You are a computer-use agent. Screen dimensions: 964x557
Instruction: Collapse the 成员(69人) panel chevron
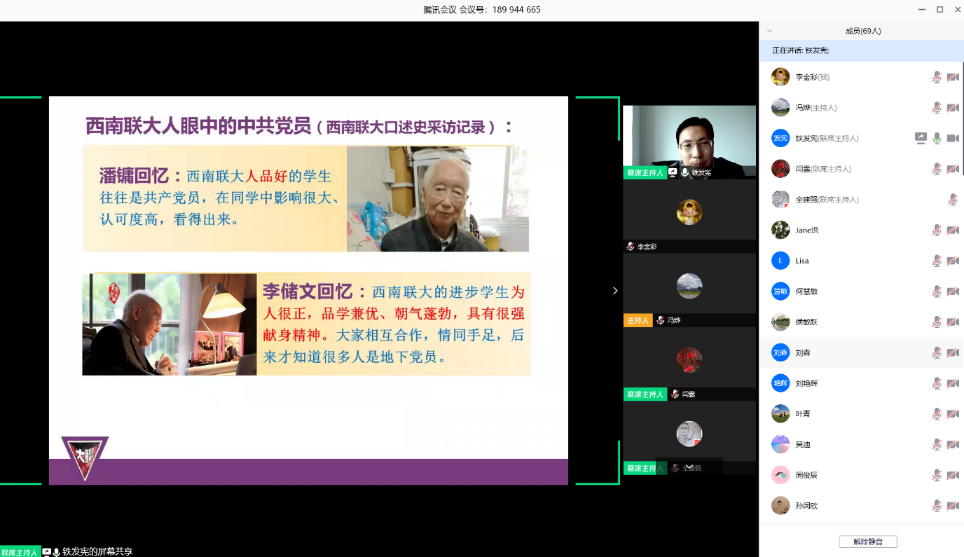769,31
